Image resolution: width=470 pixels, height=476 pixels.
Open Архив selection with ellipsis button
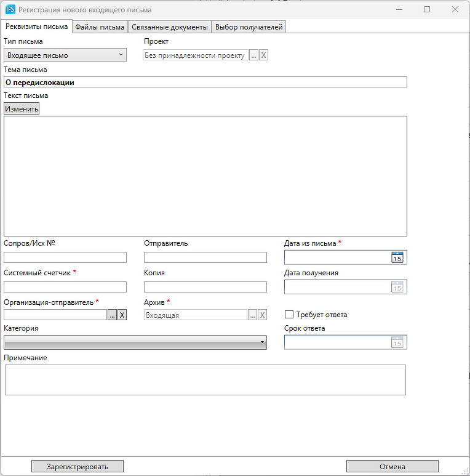point(252,315)
